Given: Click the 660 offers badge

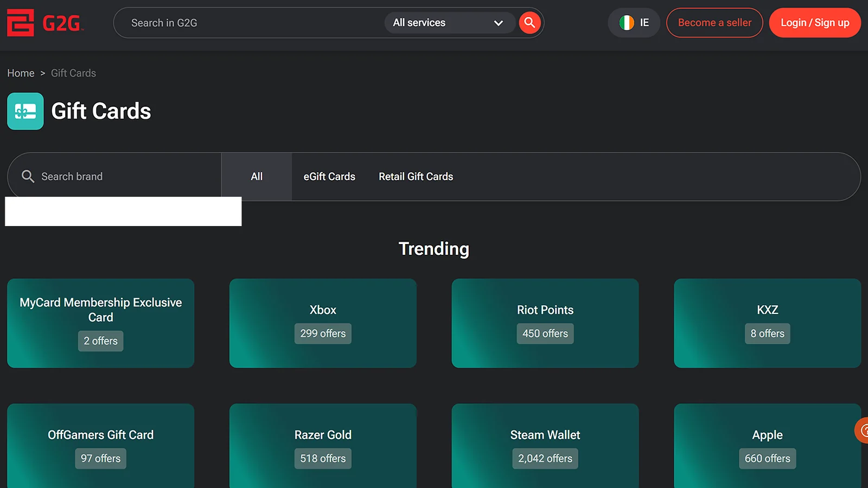Looking at the screenshot, I should (x=768, y=459).
